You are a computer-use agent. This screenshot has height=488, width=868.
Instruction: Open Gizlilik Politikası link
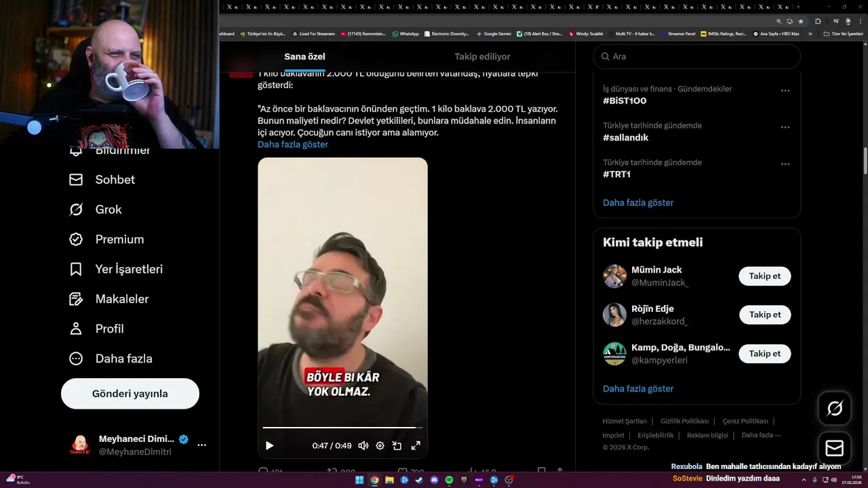[684, 421]
